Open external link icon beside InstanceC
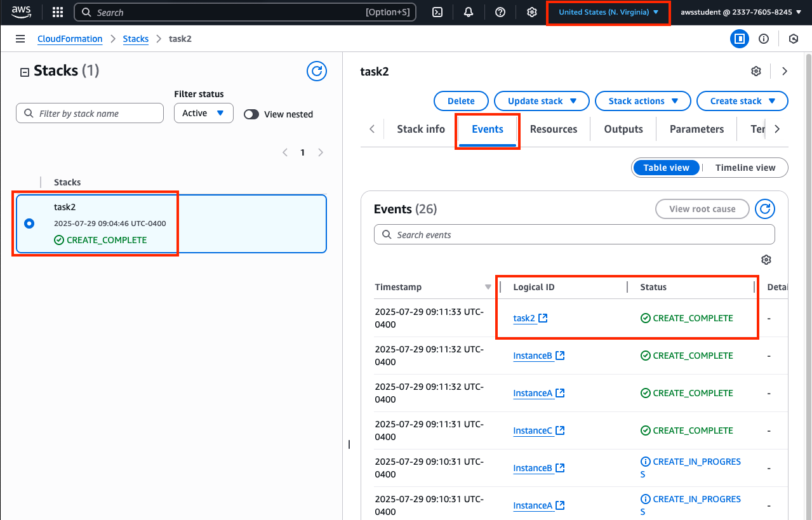The image size is (812, 520). [x=560, y=430]
